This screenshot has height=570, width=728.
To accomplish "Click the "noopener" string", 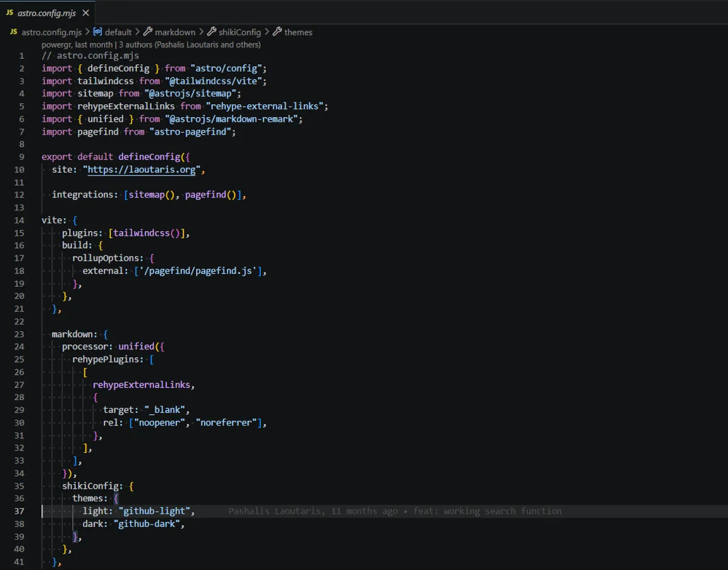I will click(160, 423).
